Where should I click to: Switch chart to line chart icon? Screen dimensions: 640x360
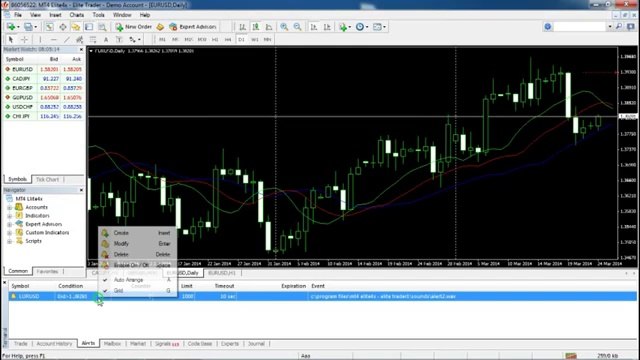point(269,27)
